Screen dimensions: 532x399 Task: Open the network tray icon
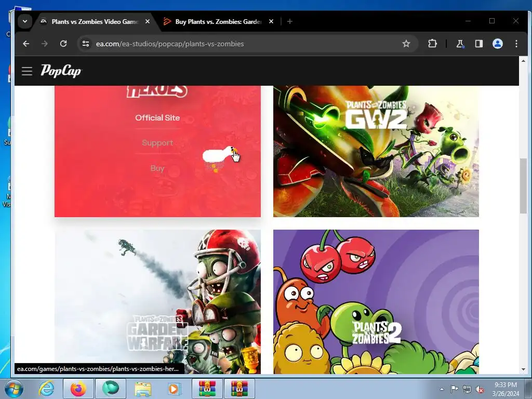[x=467, y=389]
